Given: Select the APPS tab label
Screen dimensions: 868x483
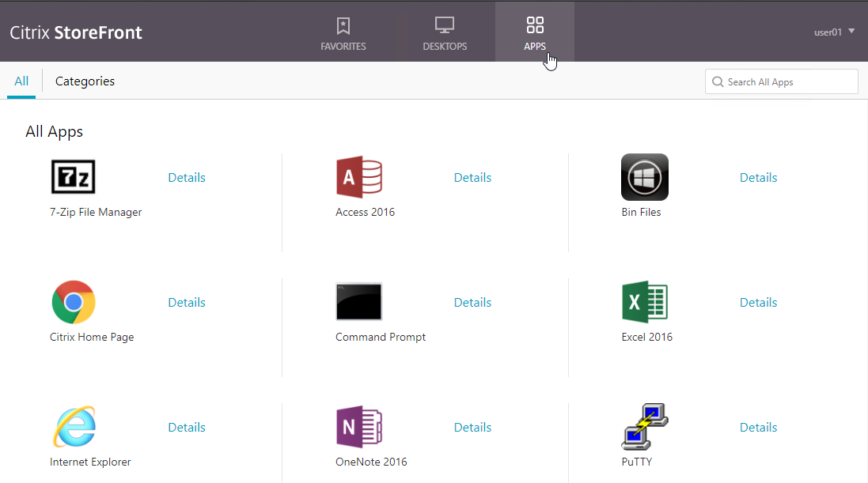Looking at the screenshot, I should coord(535,47).
